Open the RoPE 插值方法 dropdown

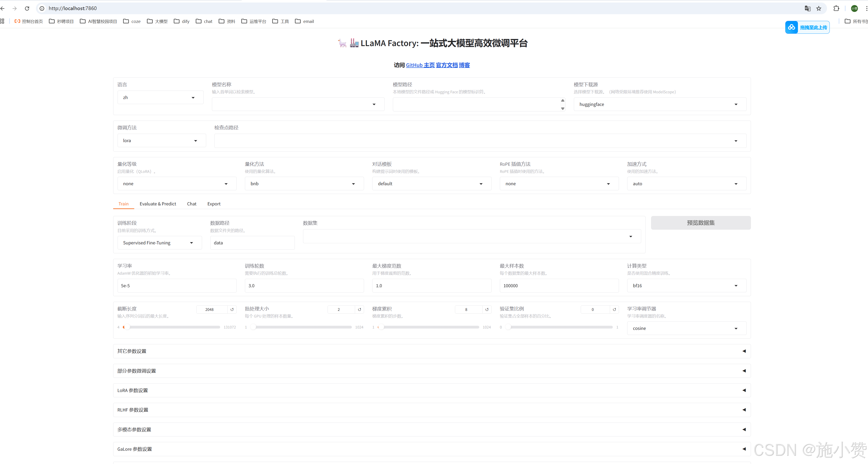click(559, 184)
